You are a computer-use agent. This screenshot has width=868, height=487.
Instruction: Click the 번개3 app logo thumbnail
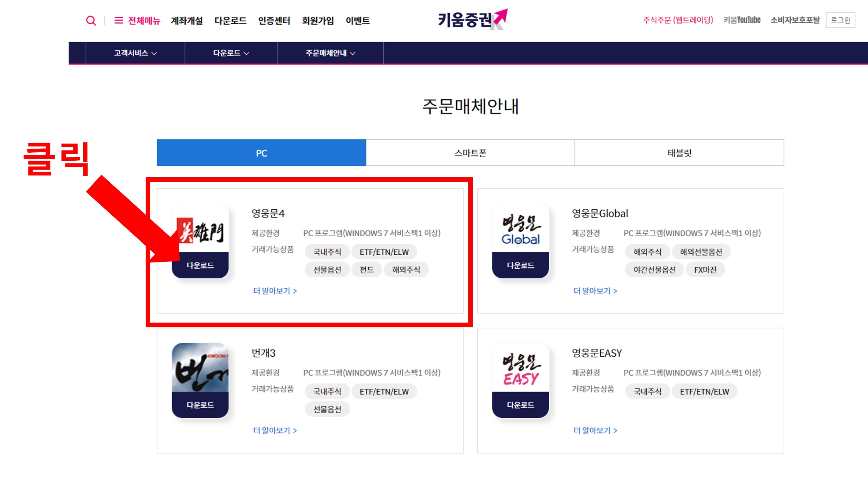pyautogui.click(x=200, y=368)
